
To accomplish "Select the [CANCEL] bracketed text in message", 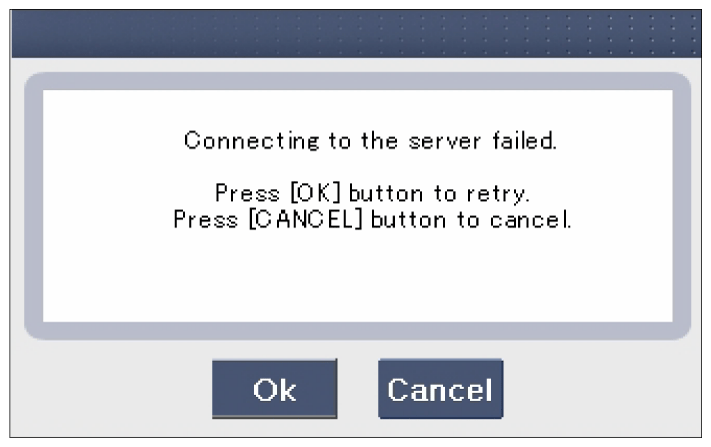I will 306,220.
